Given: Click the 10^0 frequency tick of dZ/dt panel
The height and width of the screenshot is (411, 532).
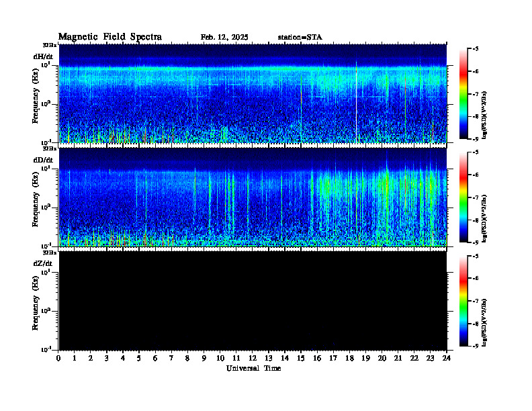Looking at the screenshot, I should click(x=46, y=311).
